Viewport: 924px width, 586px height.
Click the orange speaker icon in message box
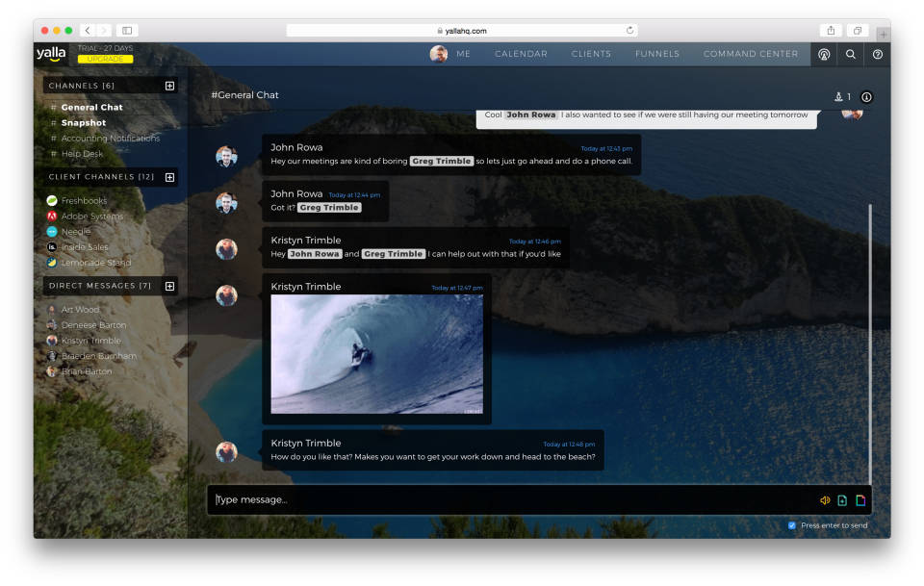[x=825, y=500]
